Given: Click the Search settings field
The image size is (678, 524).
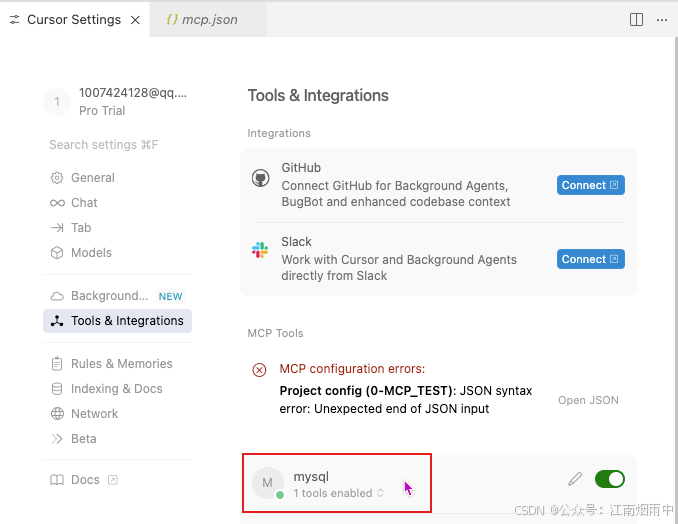Looking at the screenshot, I should click(x=118, y=144).
